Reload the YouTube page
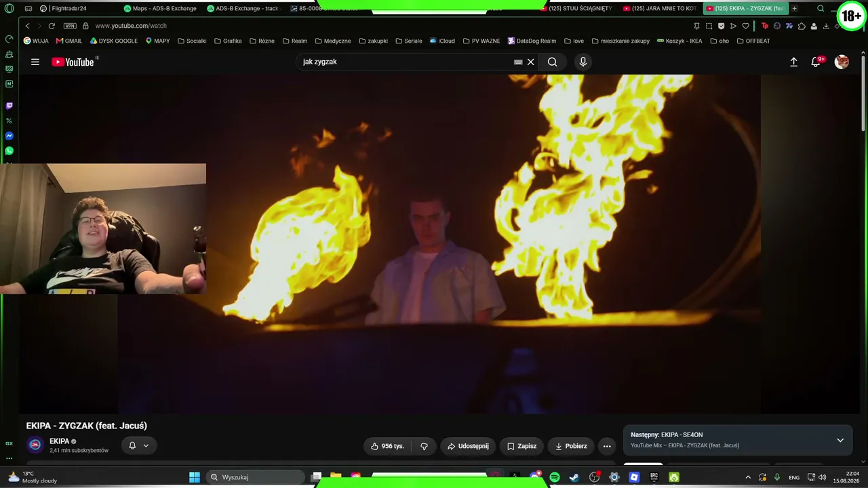 (x=52, y=26)
